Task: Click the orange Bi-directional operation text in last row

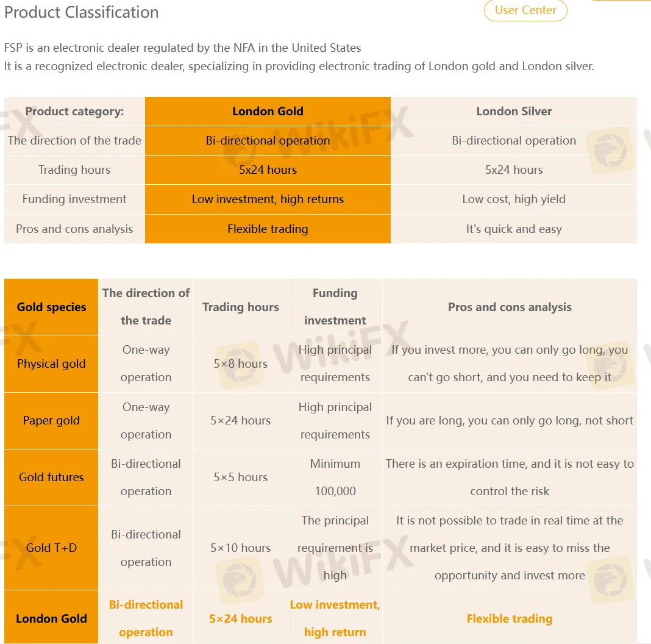Action: point(146,618)
